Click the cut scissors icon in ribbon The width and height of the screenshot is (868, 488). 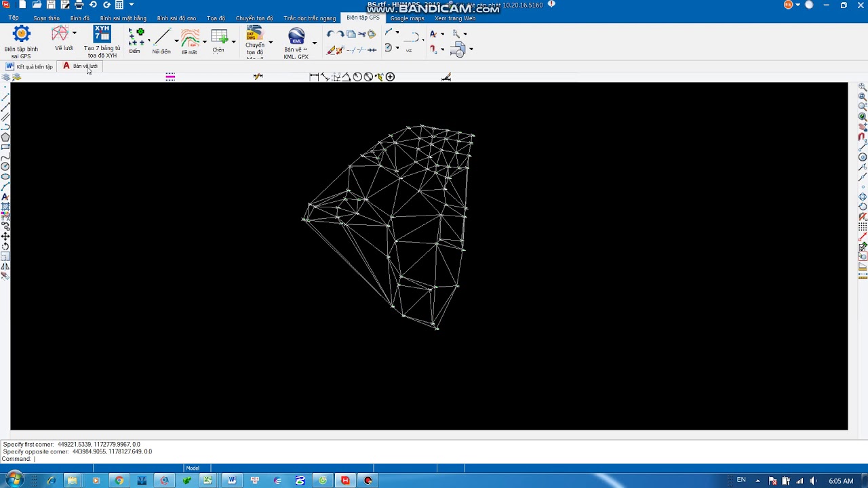(x=361, y=34)
